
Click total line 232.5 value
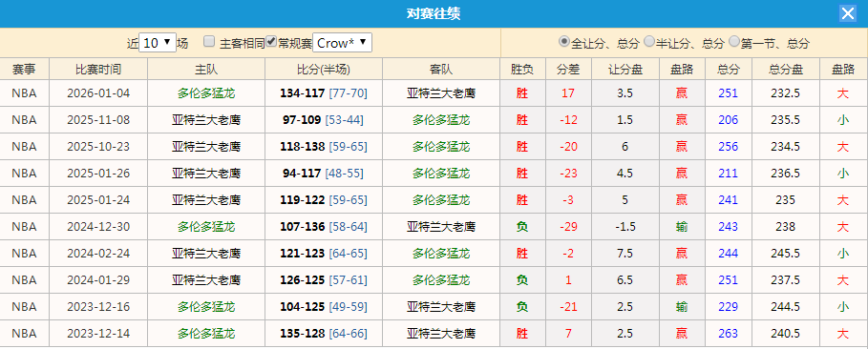(x=786, y=92)
